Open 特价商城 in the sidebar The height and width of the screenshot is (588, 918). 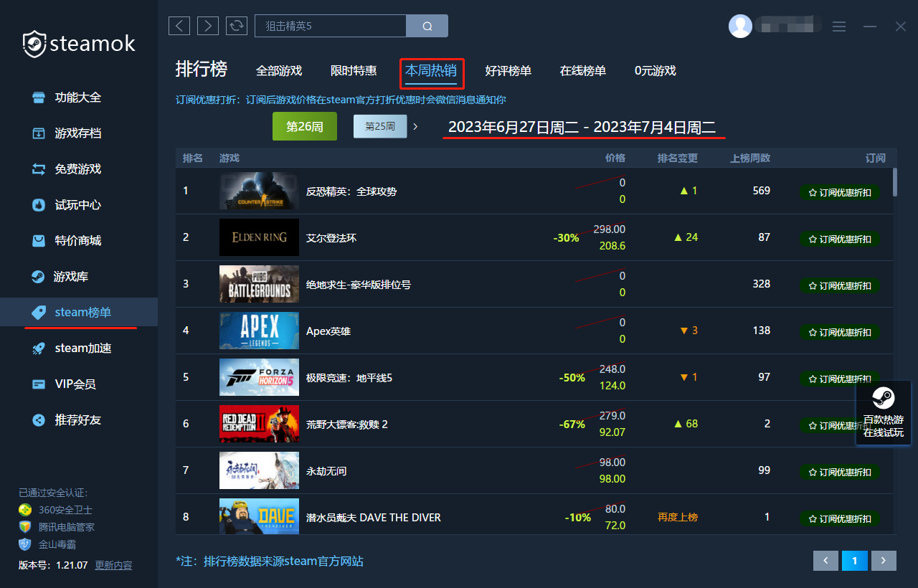[x=79, y=241]
